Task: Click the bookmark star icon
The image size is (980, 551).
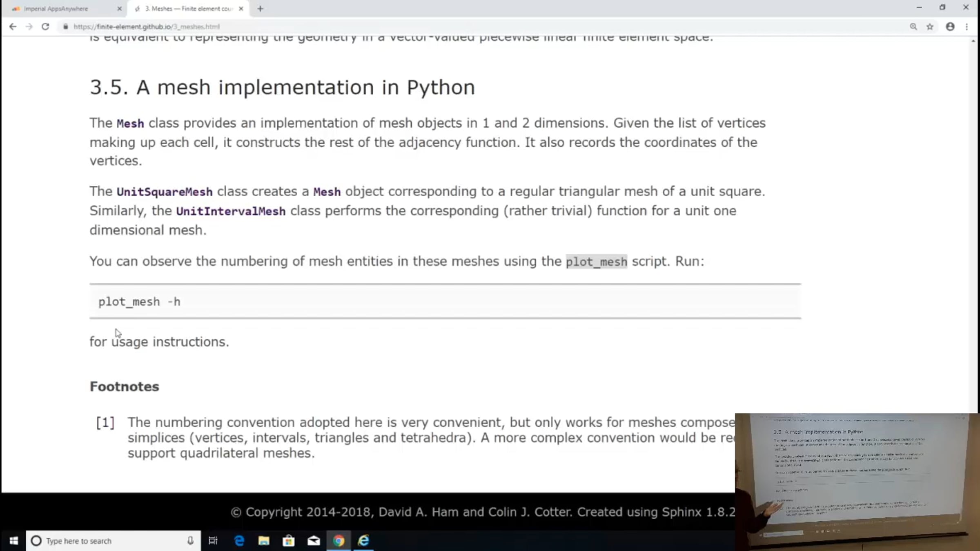Action: point(930,27)
